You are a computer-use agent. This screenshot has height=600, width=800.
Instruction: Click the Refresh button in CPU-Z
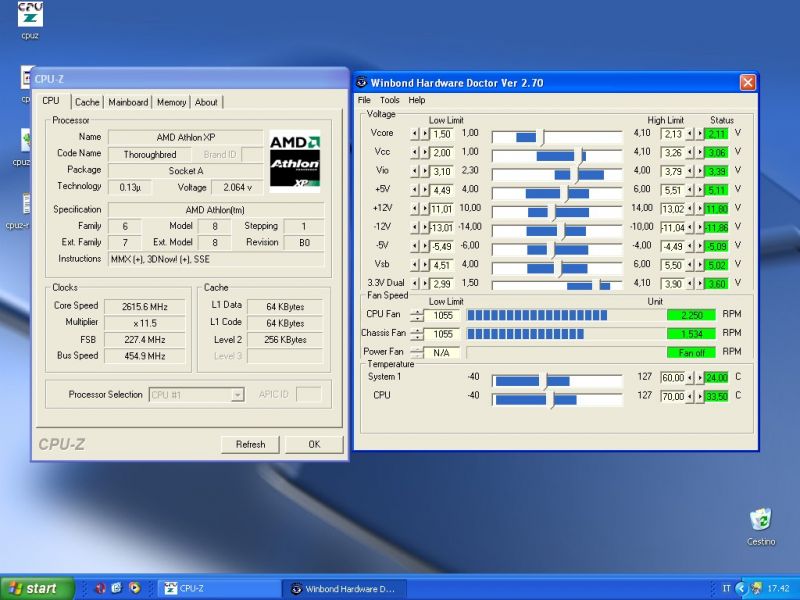coord(251,444)
